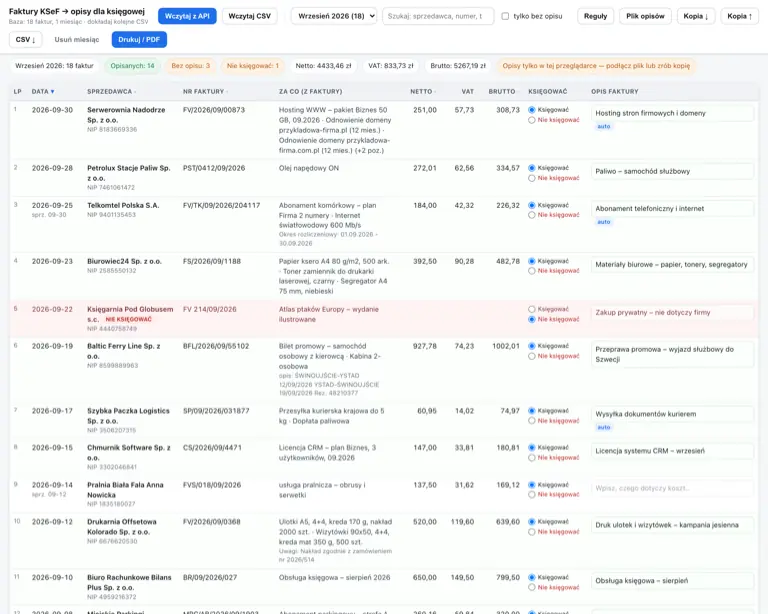
Task: Sort the table by the DATA column
Action: coord(43,92)
